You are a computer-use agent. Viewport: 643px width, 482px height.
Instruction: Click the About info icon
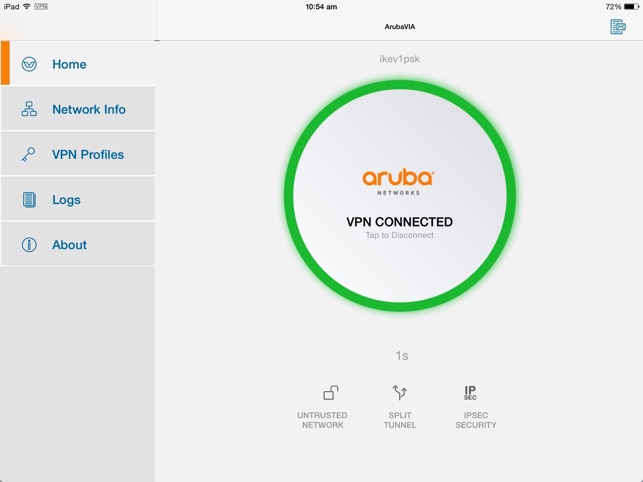29,245
